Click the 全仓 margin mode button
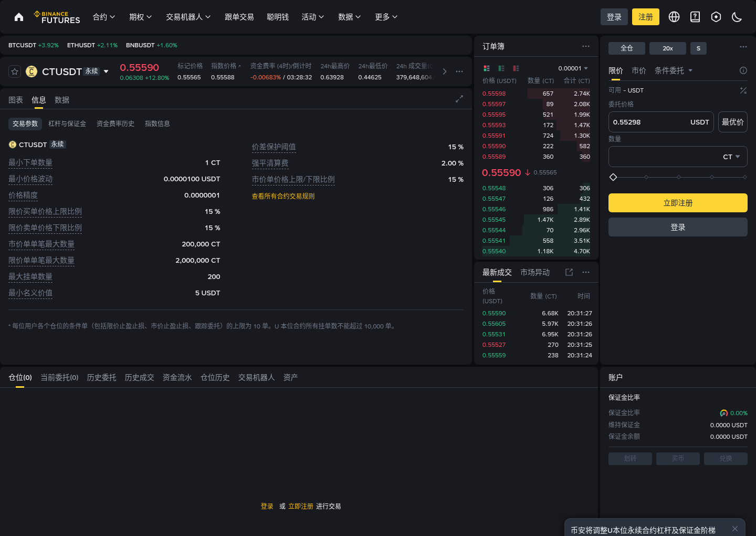This screenshot has height=536, width=756. point(627,48)
